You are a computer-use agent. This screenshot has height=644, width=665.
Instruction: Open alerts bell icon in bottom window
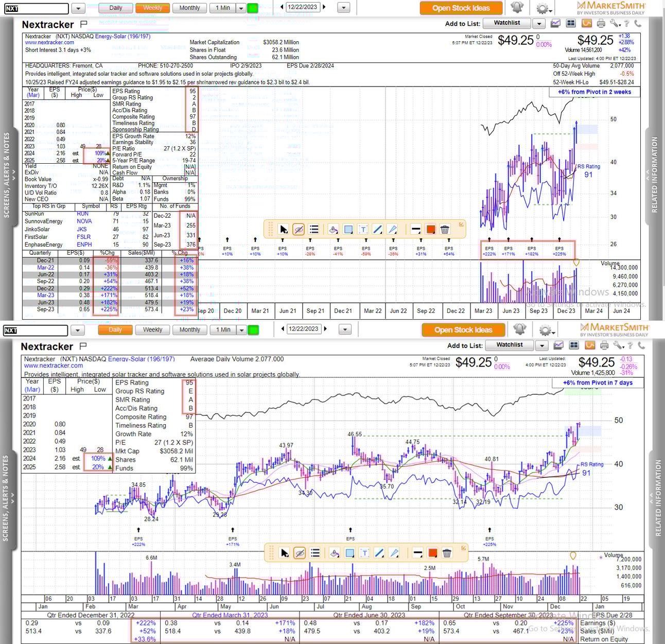pos(519,329)
